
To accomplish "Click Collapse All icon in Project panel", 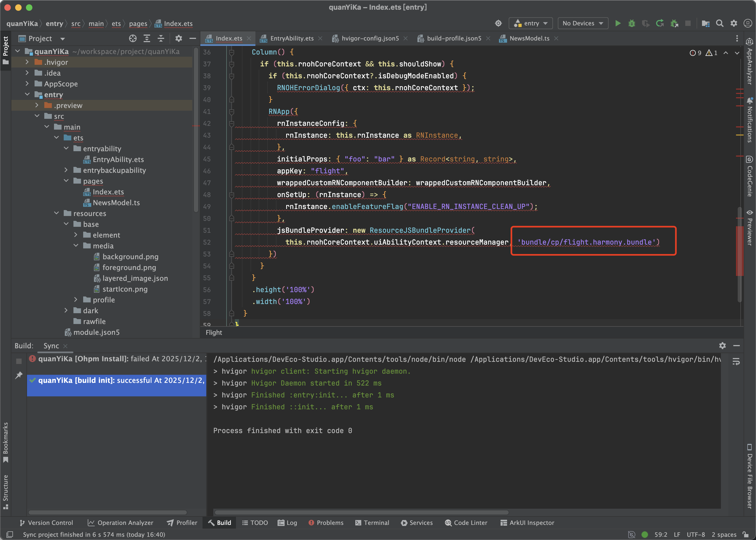I will pyautogui.click(x=161, y=39).
